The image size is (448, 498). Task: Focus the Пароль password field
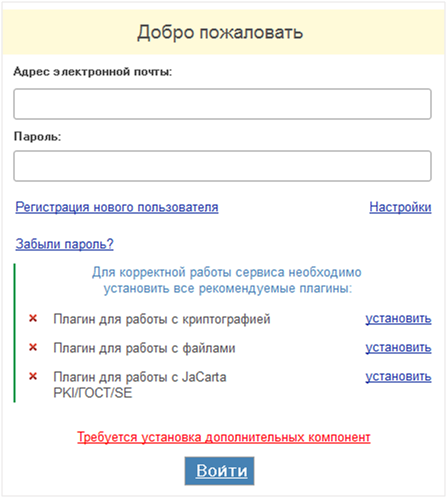(222, 166)
